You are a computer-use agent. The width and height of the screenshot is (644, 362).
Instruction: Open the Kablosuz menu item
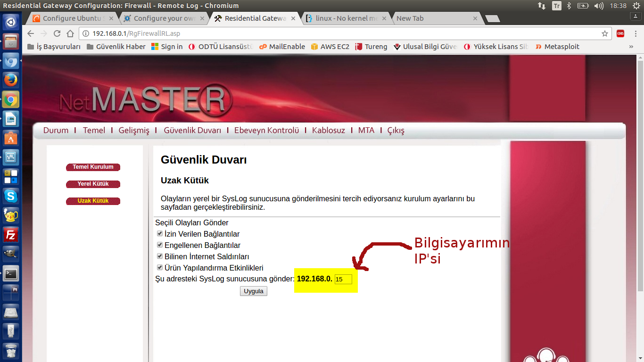(328, 130)
